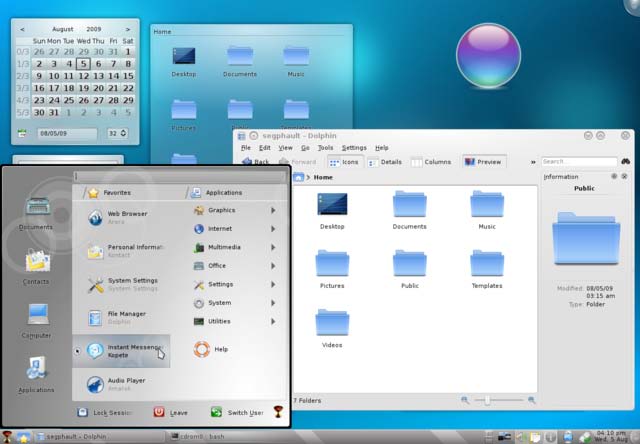Open the Help lifebuoy entry
The image size is (640, 444).
coord(211,349)
